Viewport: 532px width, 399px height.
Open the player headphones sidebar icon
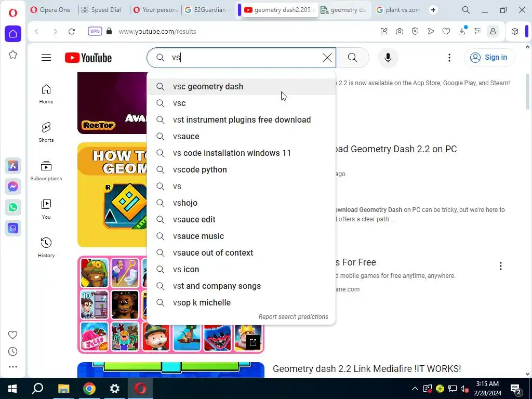tap(13, 228)
